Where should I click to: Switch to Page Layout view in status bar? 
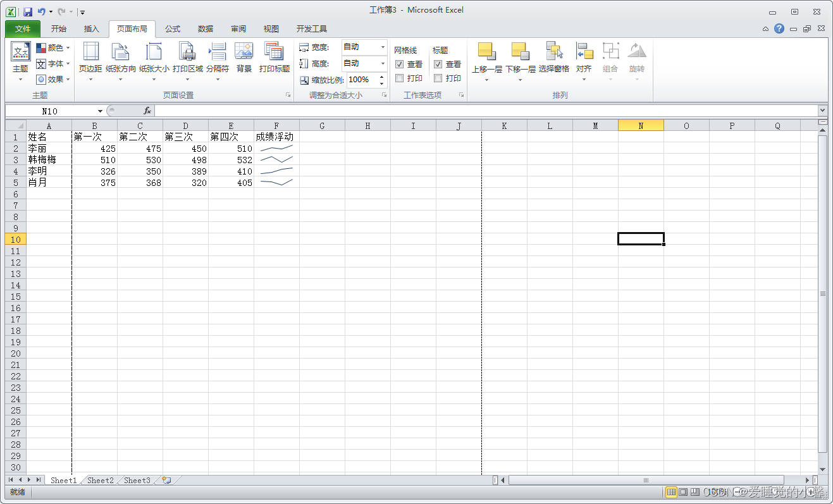683,492
